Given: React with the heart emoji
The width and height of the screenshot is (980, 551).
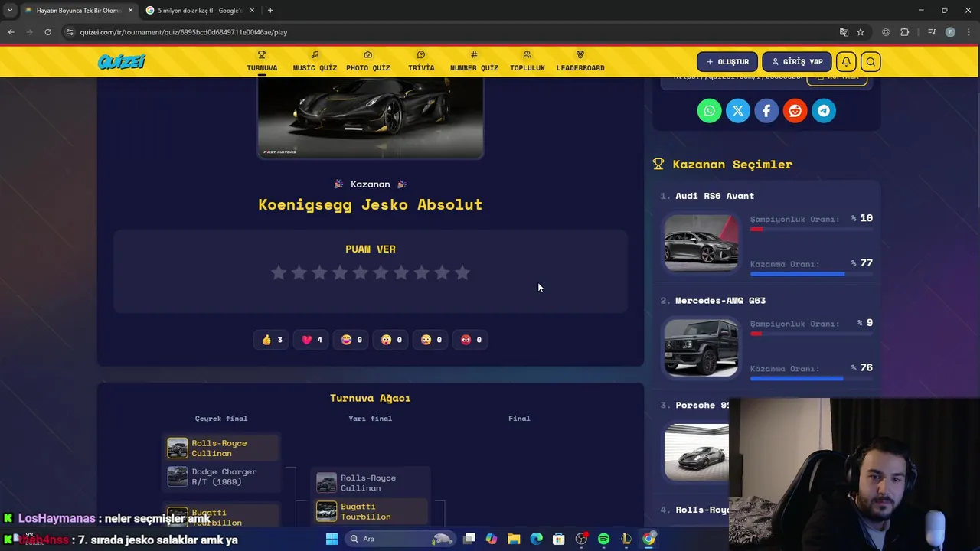Looking at the screenshot, I should [312, 340].
